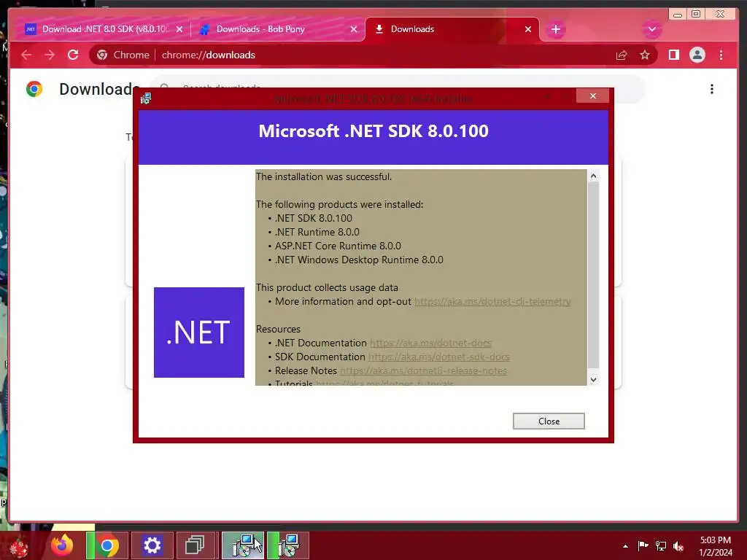
Task: Click the Chrome site info chip
Action: point(123,55)
